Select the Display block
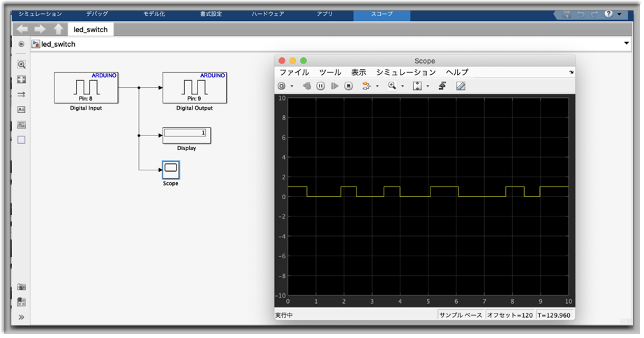Screen dimensions: 644x338 point(186,135)
